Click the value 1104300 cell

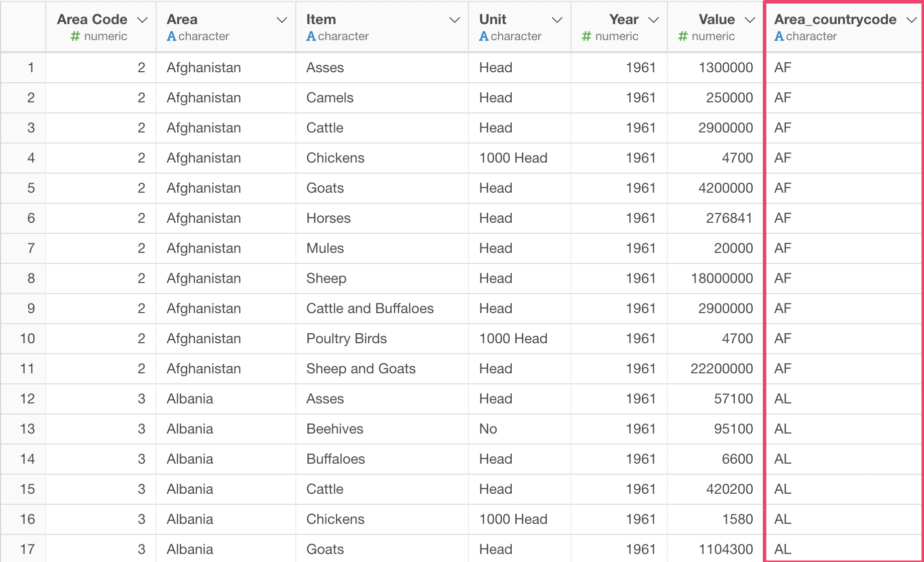(x=716, y=548)
